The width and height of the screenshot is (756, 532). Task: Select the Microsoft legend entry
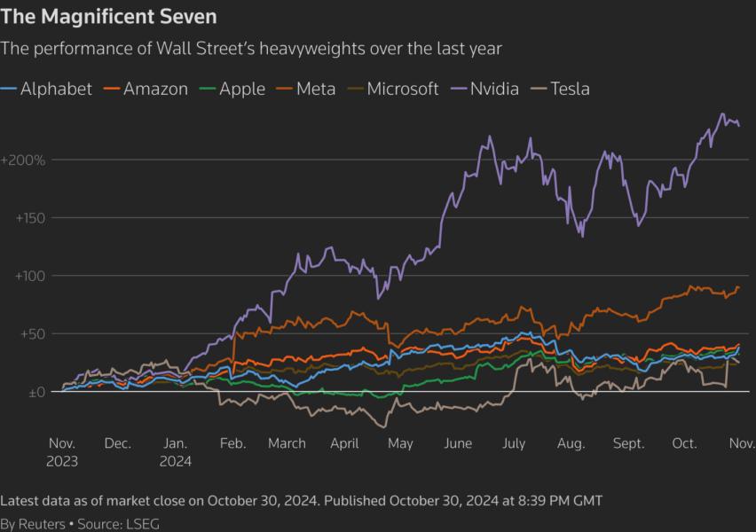402,89
